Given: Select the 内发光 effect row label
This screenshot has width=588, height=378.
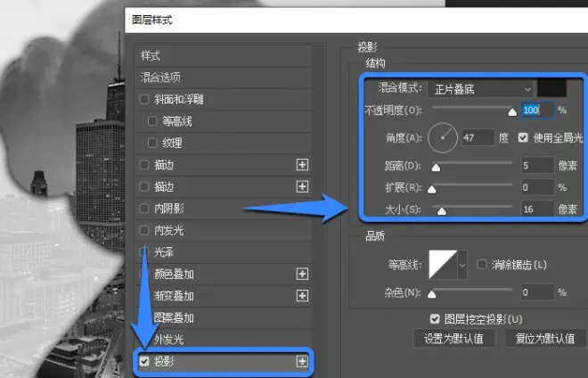Looking at the screenshot, I should [x=168, y=230].
